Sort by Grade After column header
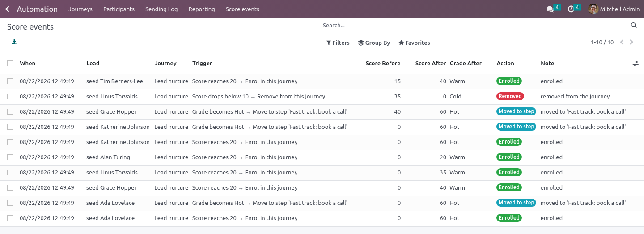Image resolution: width=644 pixels, height=234 pixels. [x=466, y=64]
